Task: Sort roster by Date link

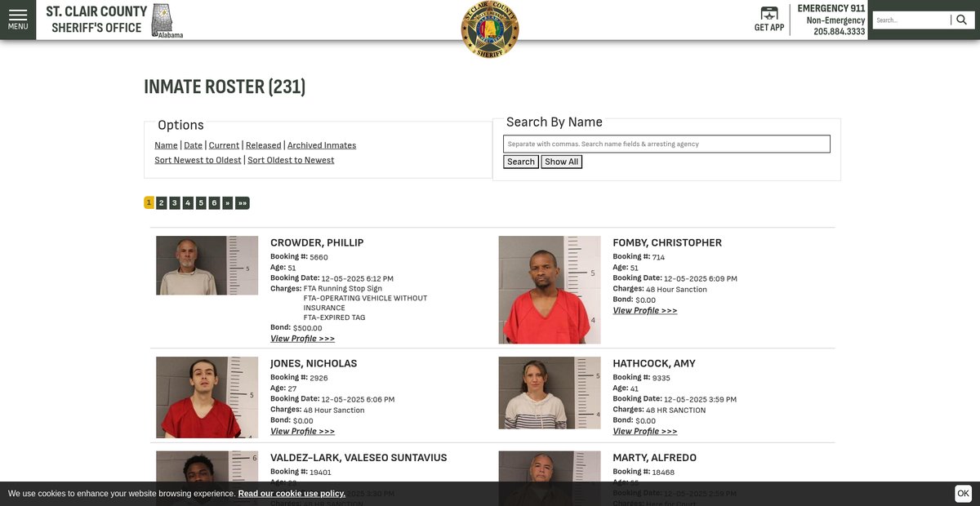Action: [x=193, y=145]
